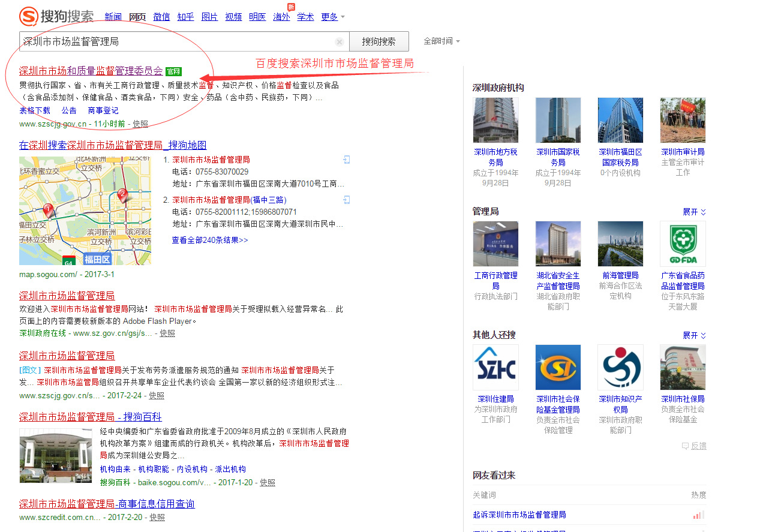
Task: Switch to the 明医 tab
Action: [x=257, y=17]
